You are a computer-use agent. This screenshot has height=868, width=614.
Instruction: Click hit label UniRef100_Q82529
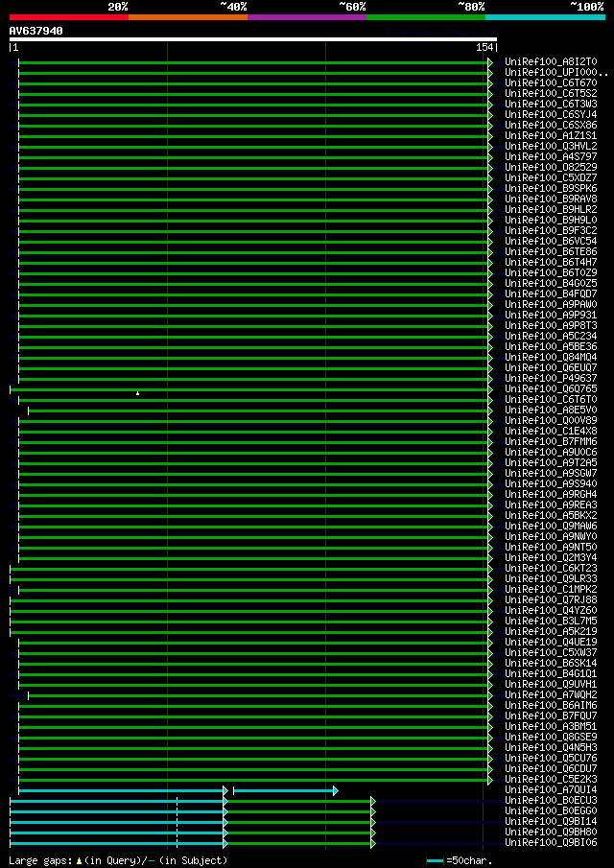click(x=551, y=167)
